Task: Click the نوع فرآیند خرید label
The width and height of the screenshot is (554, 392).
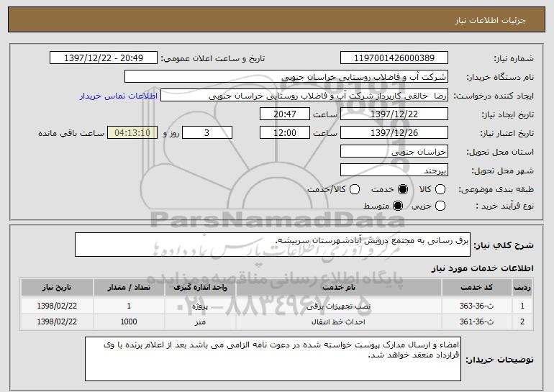Action: tap(505, 206)
